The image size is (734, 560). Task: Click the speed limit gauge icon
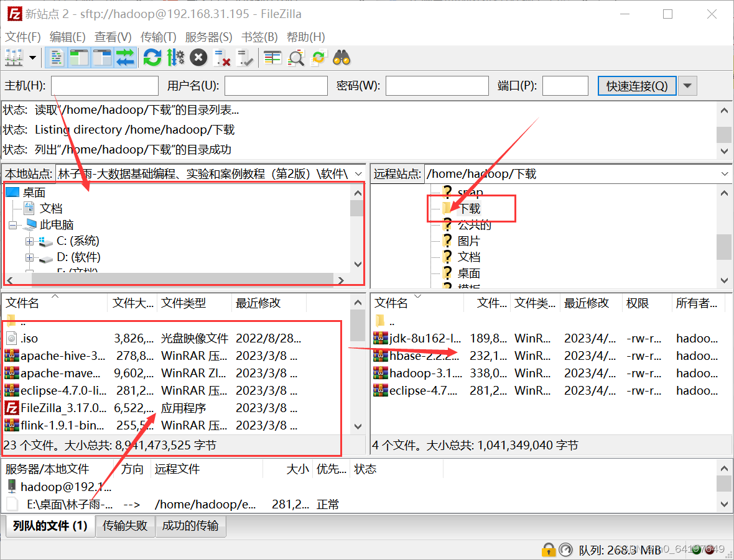pos(565,550)
